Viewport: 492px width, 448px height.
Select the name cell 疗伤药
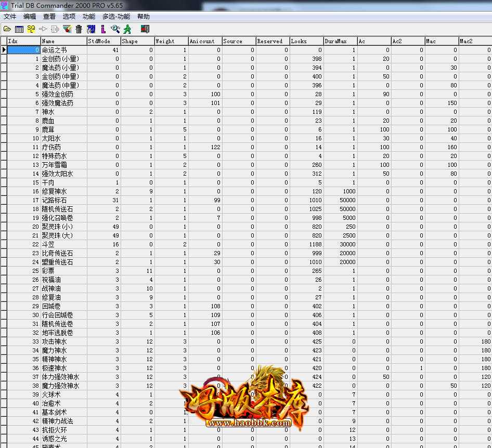(63, 147)
